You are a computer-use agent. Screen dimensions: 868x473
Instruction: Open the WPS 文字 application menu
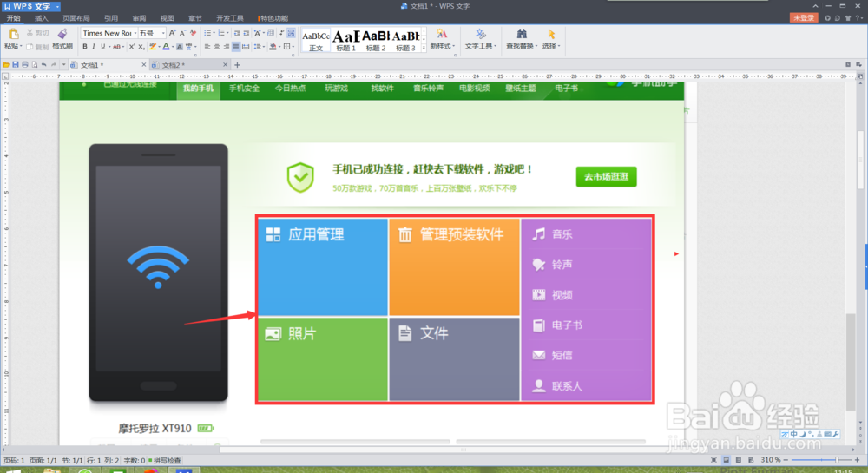[31, 6]
